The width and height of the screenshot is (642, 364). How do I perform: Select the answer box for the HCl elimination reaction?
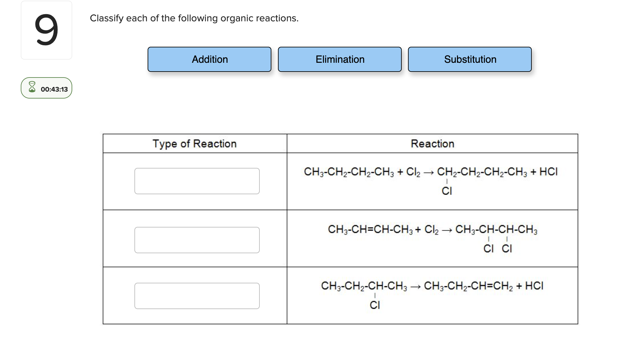[197, 296]
